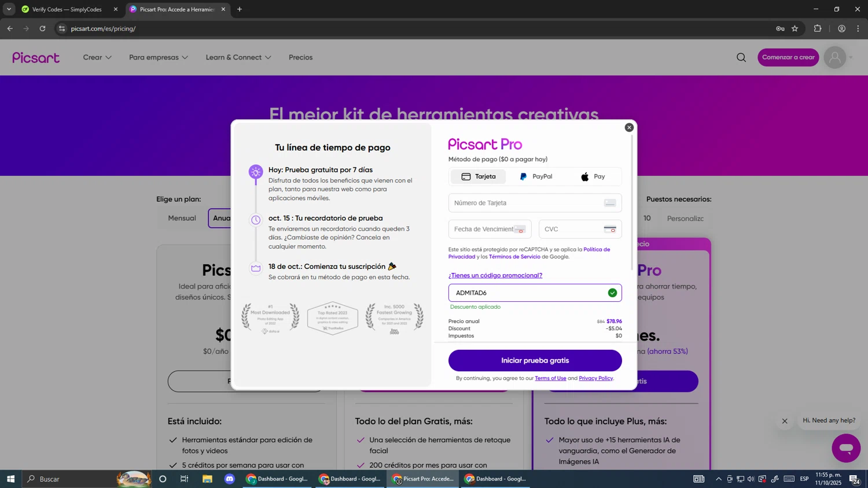Close the SimplyCodes browser tab
868x488 pixels.
click(x=116, y=9)
